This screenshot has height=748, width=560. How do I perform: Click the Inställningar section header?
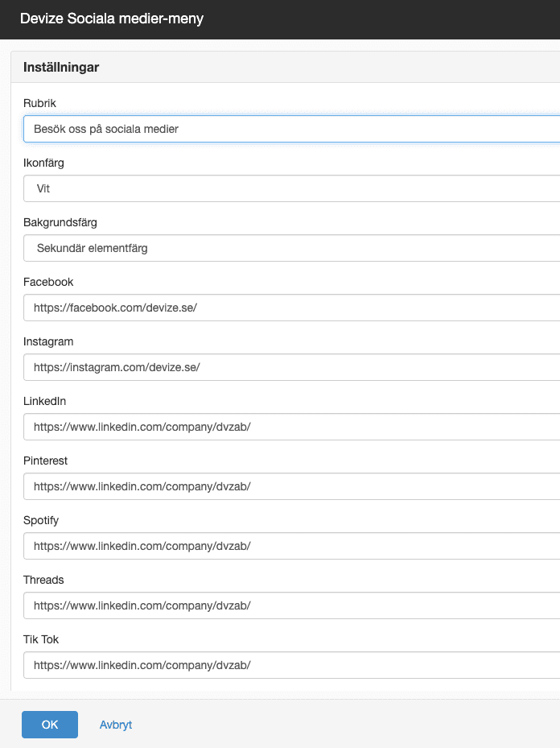tap(61, 68)
